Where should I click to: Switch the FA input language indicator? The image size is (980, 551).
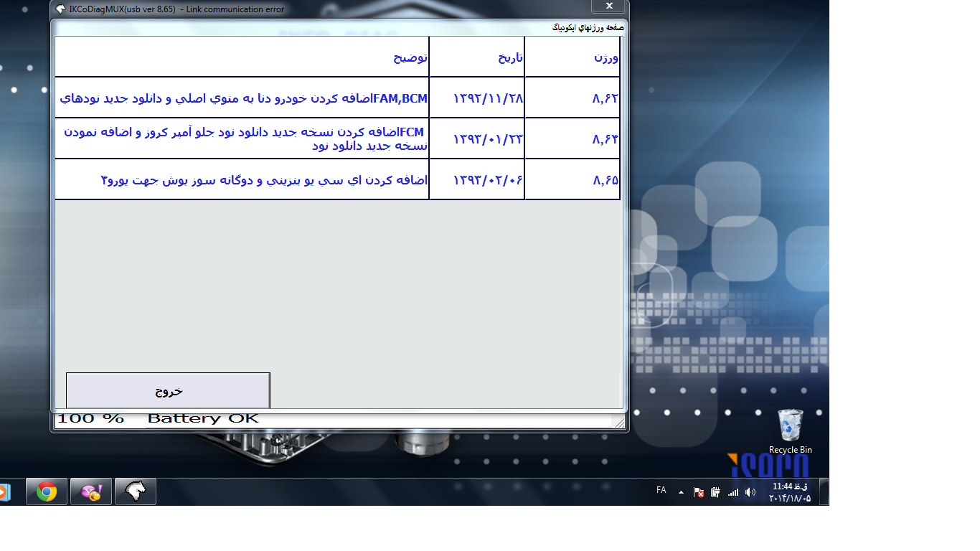pos(661,490)
